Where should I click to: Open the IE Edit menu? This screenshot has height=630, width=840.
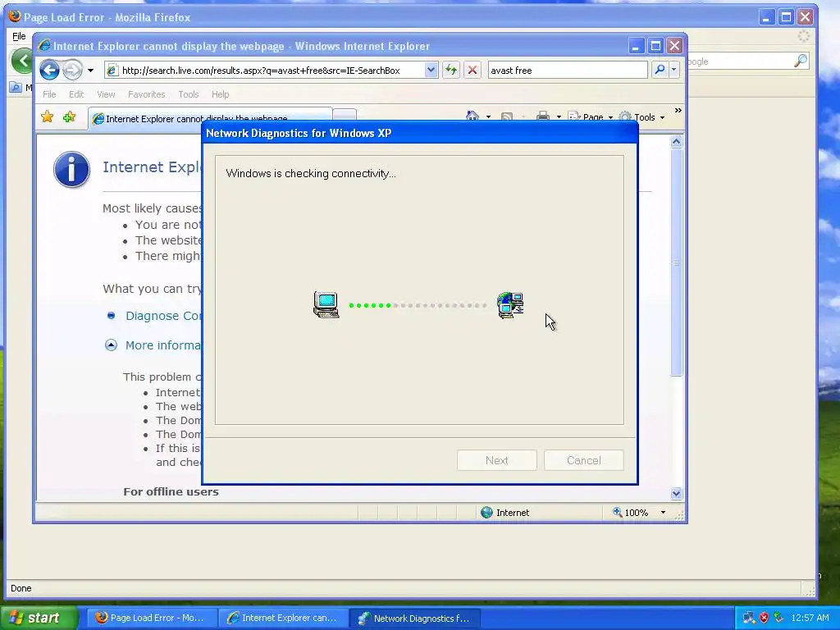(76, 94)
